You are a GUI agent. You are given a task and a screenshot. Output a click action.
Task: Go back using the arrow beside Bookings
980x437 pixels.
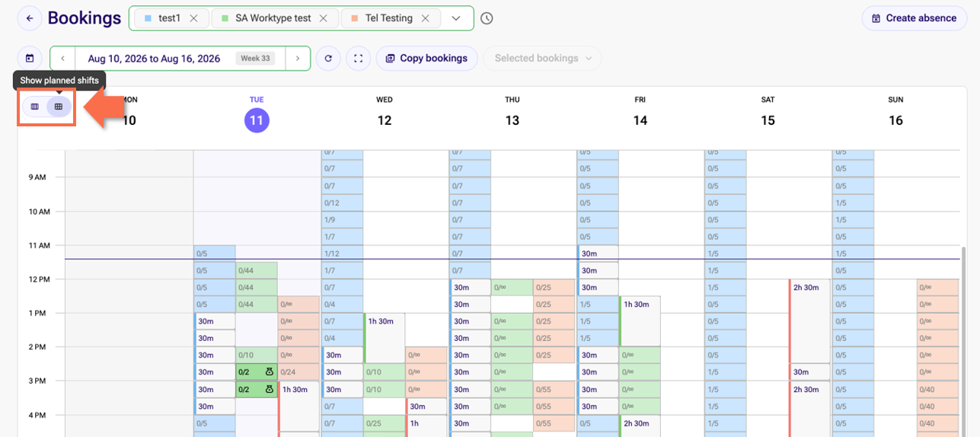(x=29, y=18)
